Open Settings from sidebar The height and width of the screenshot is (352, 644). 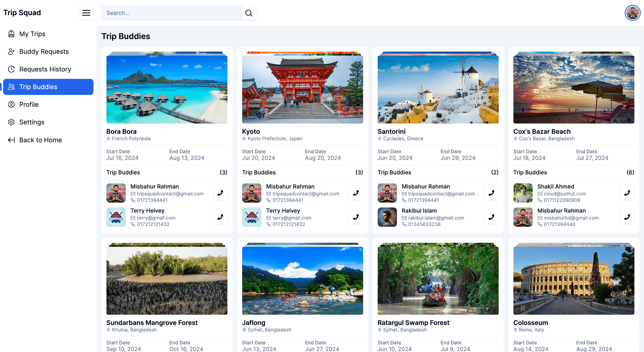pyautogui.click(x=48, y=122)
